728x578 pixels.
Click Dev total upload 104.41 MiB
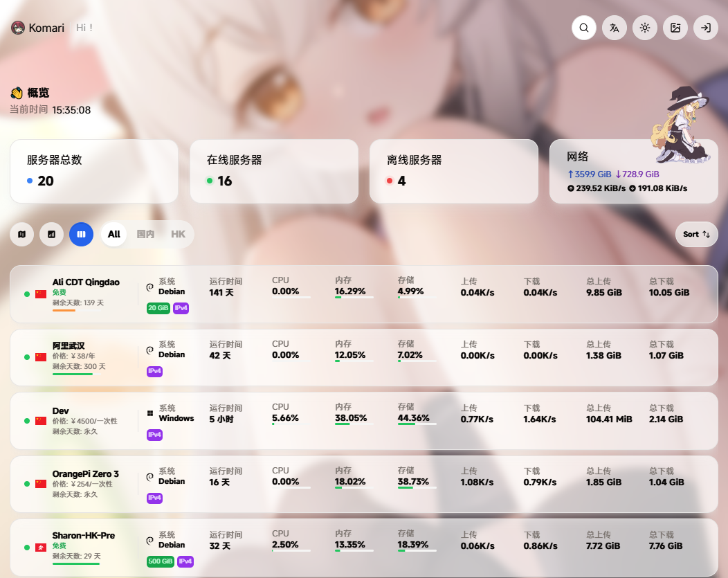click(x=609, y=419)
